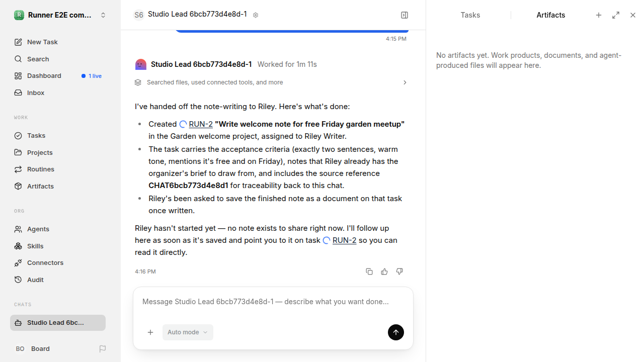Screen dimensions: 644x362
Task: Open the Connectors page
Action: coord(58,262)
